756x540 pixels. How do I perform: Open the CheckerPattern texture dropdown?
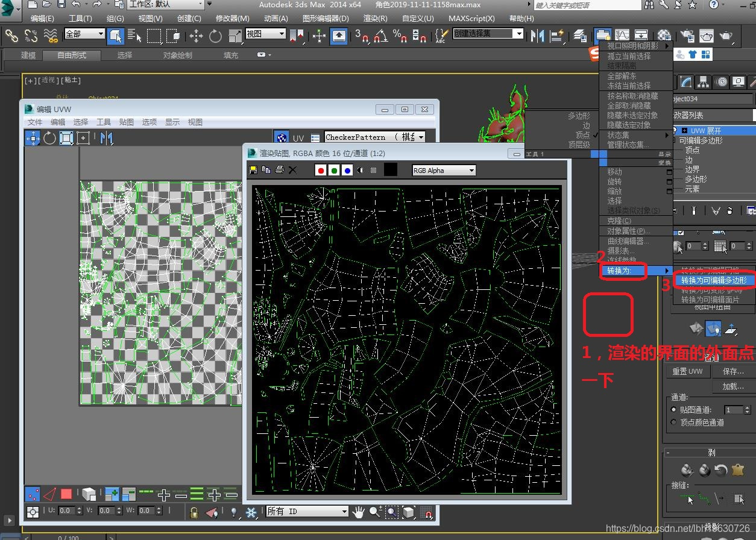tap(374, 137)
